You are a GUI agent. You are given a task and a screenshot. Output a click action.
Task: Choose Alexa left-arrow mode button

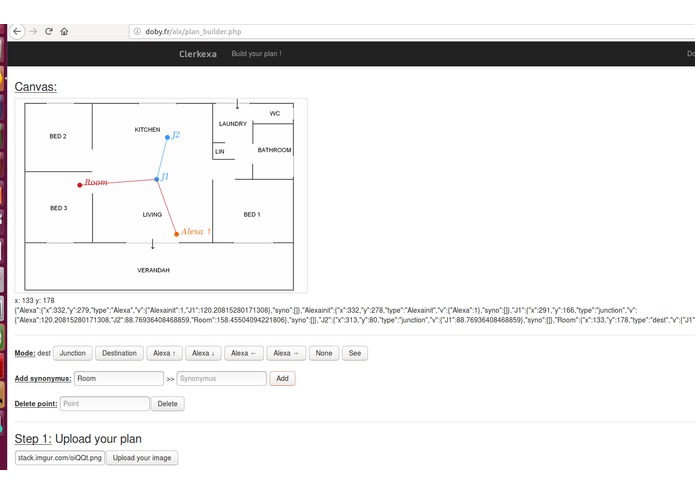pos(244,353)
